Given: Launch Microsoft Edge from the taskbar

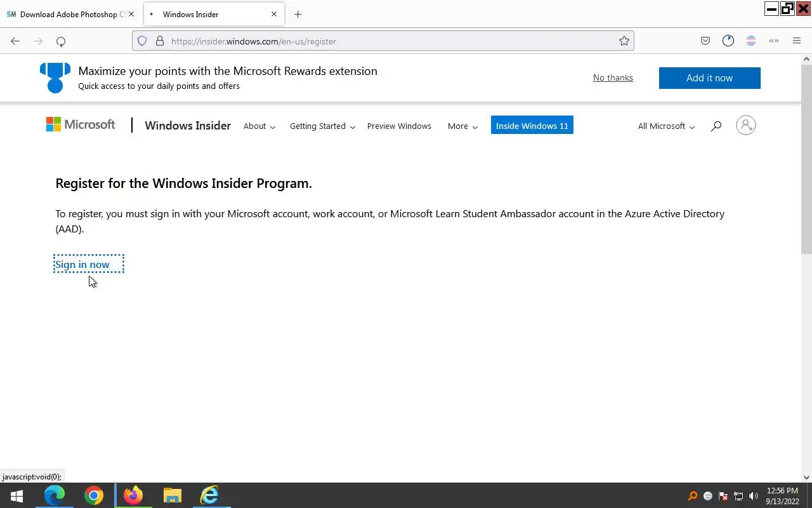Looking at the screenshot, I should 55,495.
